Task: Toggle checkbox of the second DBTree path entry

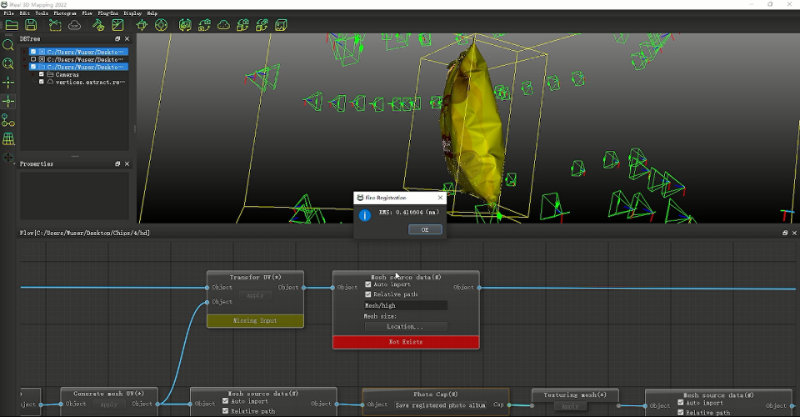Action: point(34,60)
